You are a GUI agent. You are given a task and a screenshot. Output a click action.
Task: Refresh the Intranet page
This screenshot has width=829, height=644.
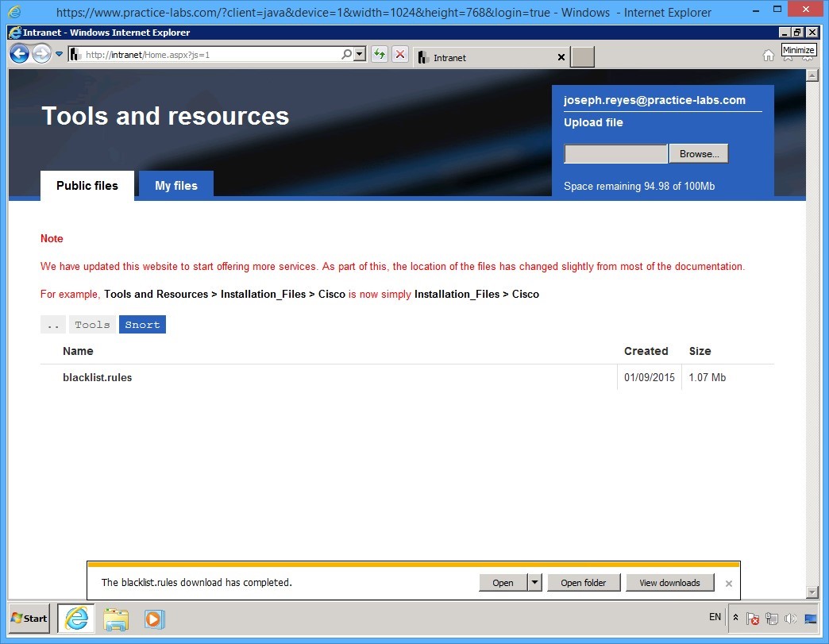point(380,54)
